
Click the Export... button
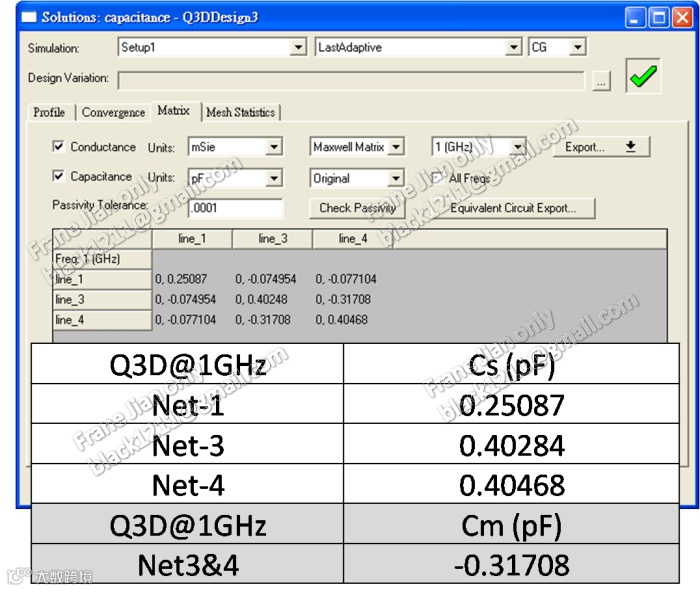point(601,147)
